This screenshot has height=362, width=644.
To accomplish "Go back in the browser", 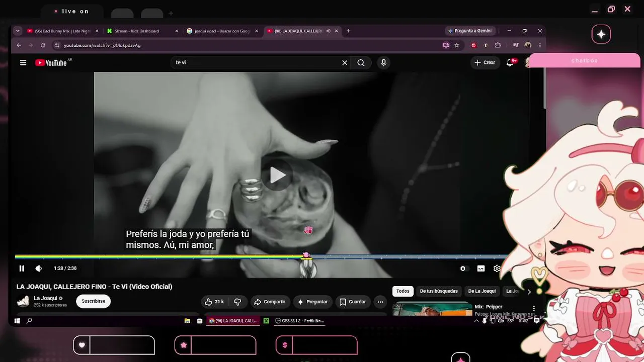I will 19,45.
